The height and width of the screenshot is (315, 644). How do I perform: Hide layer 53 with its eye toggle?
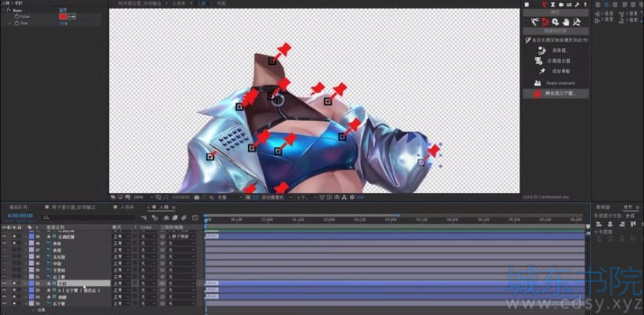(x=4, y=290)
